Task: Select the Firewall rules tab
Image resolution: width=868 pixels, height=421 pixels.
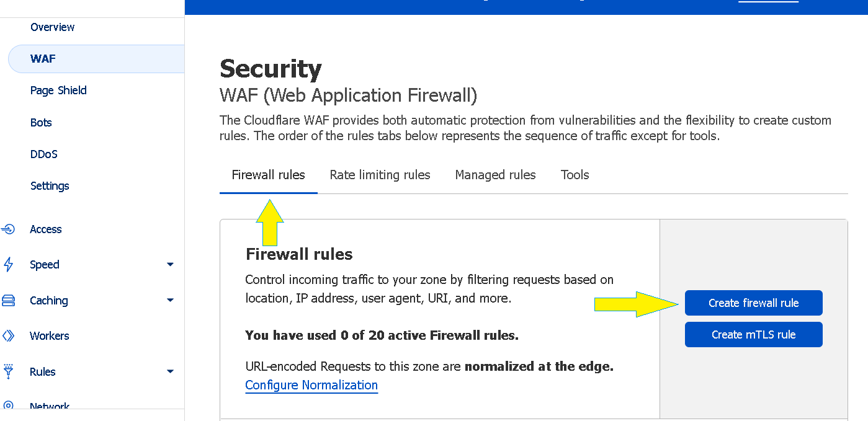Action: pos(268,175)
